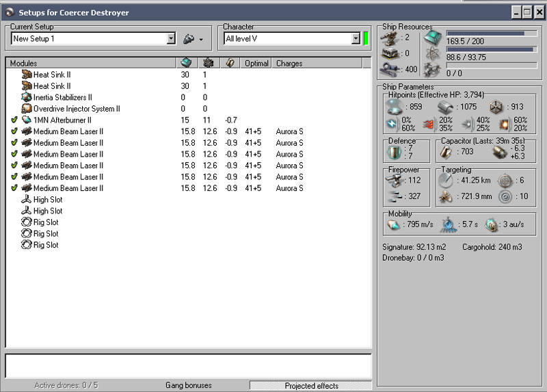This screenshot has width=547, height=392.
Task: Click the kinetic resistance icon
Action: 468,124
